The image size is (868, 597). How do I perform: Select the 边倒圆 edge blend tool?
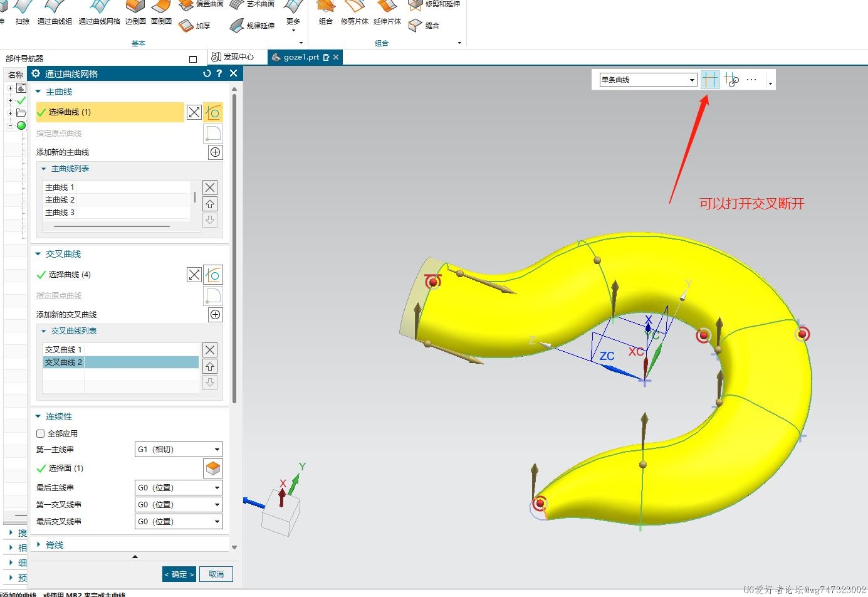tap(135, 14)
